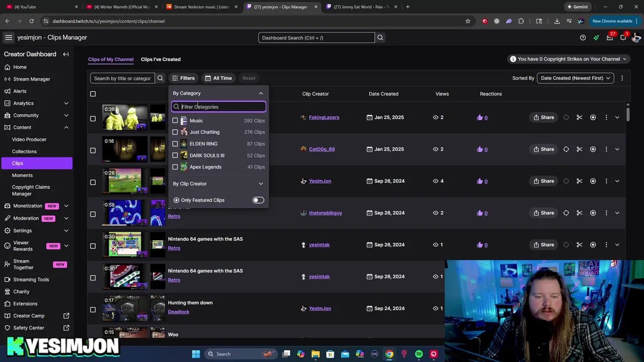Check the DARK SOULS III category filter
The height and width of the screenshot is (362, 644).
tap(175, 155)
